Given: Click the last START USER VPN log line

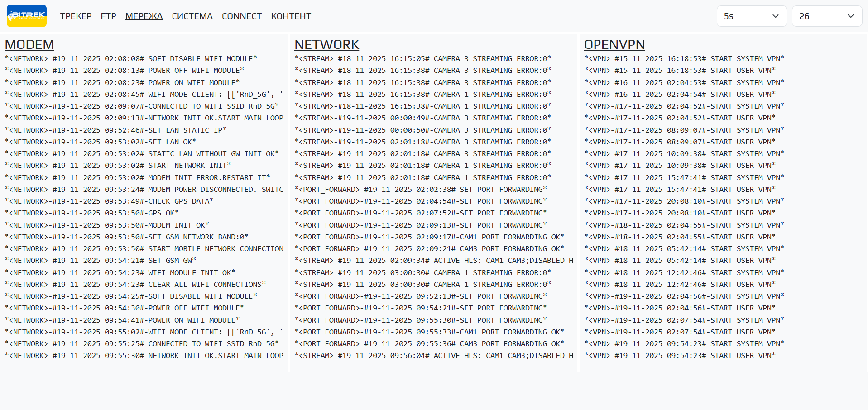Looking at the screenshot, I should pos(680,355).
